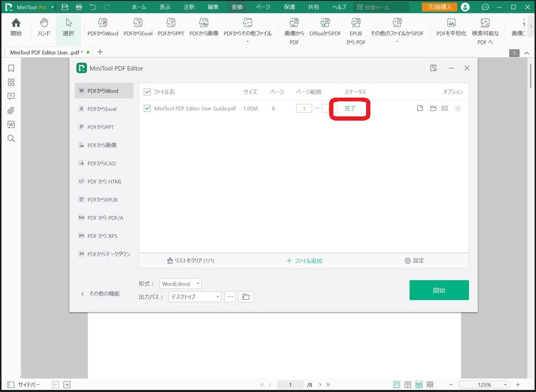This screenshot has height=392, width=536.
Task: Open 画像からPDF conversion tool
Action: [294, 32]
